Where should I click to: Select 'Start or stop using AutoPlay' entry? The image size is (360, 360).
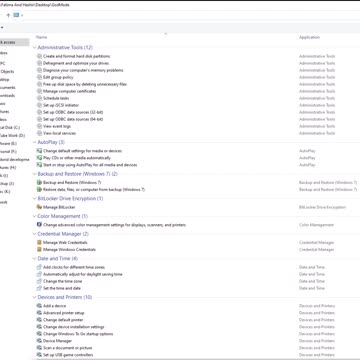(x=90, y=165)
